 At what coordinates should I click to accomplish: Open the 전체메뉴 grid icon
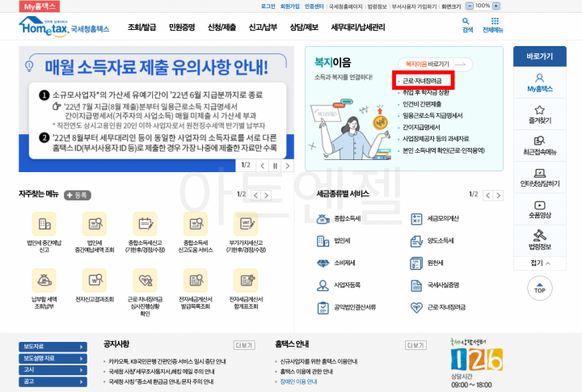pyautogui.click(x=493, y=25)
